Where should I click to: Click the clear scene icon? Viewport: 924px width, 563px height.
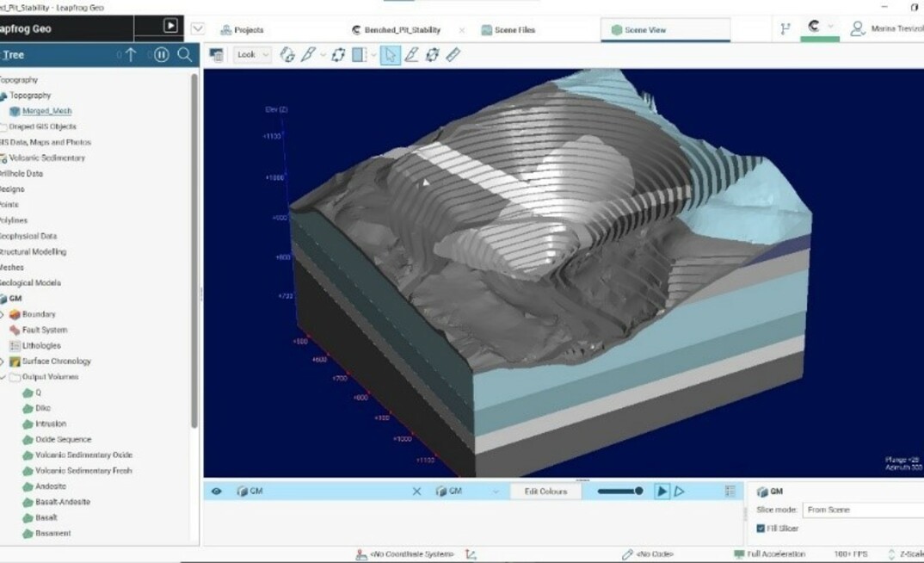point(218,54)
